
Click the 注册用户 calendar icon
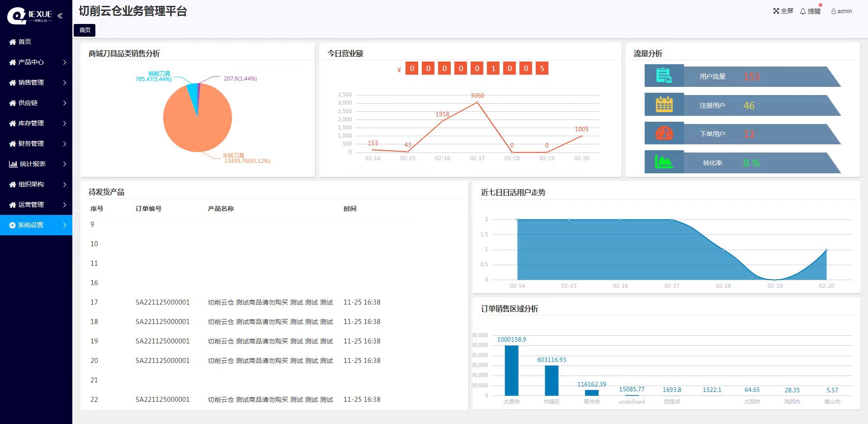pos(664,105)
